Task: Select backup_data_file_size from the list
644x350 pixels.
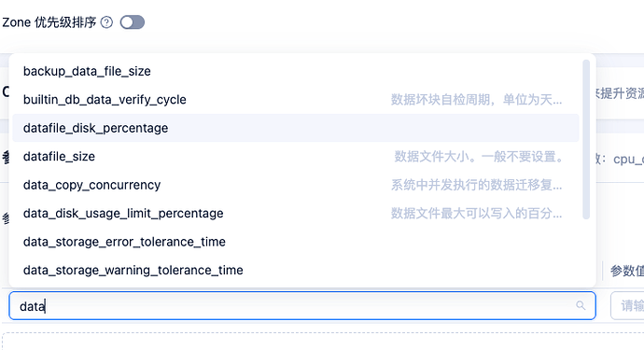Action: point(296,71)
